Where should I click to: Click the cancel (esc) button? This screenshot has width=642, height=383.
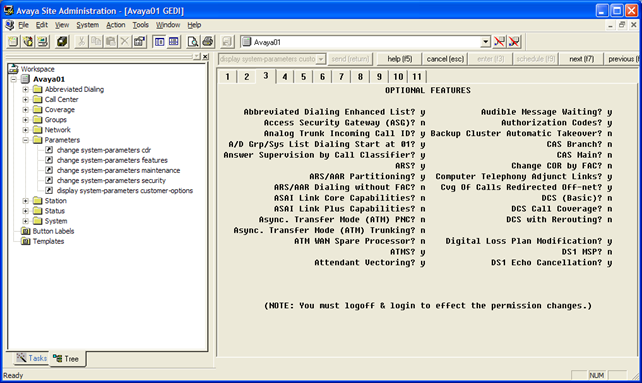[x=445, y=59]
